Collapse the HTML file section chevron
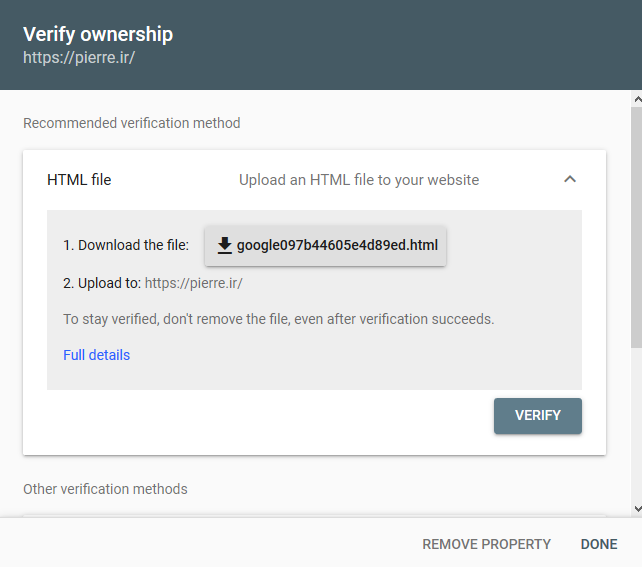 [570, 180]
